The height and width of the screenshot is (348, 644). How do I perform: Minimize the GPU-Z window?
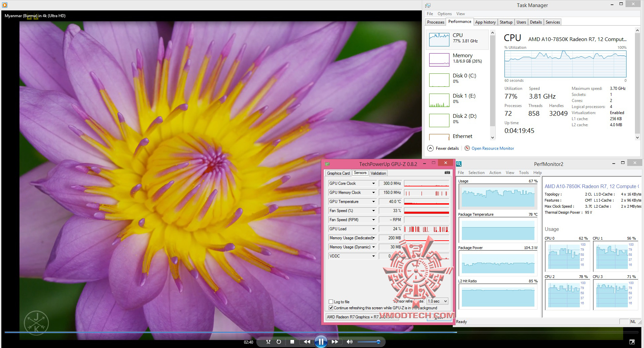tap(425, 163)
